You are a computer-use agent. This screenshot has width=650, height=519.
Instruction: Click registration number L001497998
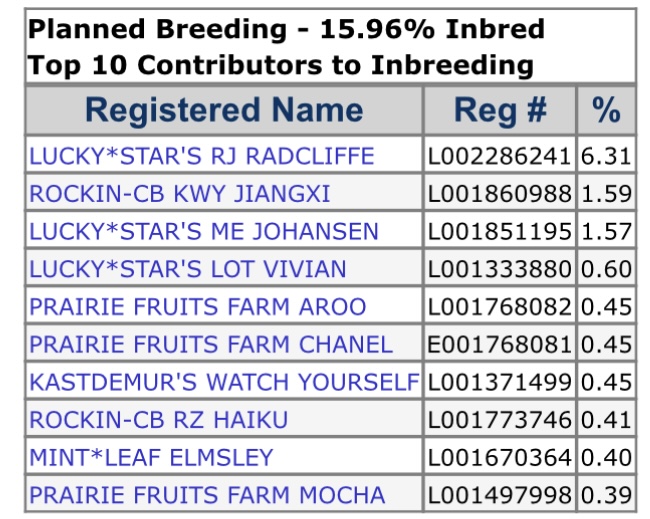point(500,495)
